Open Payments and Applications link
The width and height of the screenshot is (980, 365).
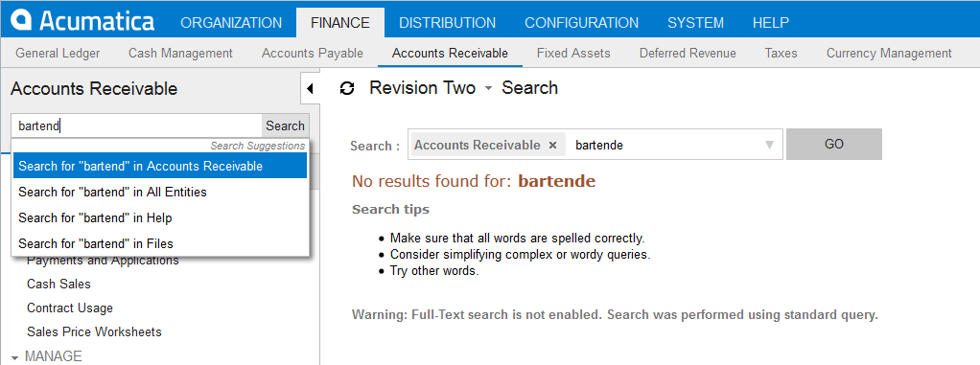click(x=103, y=261)
